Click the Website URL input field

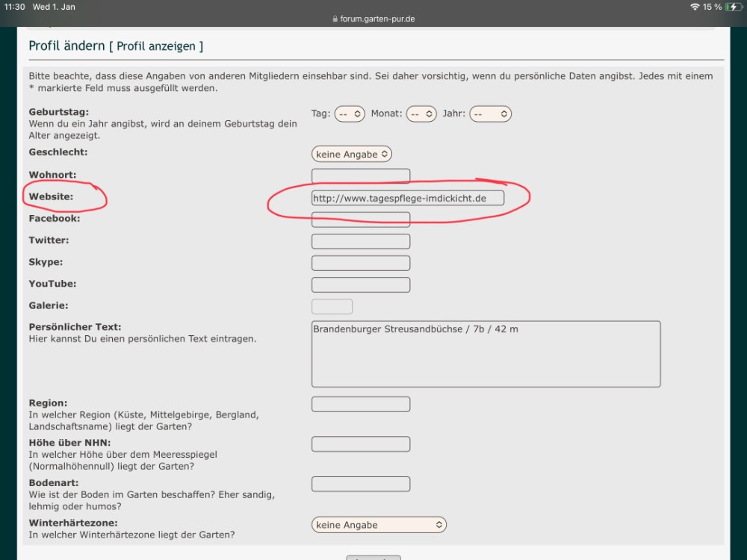click(408, 198)
